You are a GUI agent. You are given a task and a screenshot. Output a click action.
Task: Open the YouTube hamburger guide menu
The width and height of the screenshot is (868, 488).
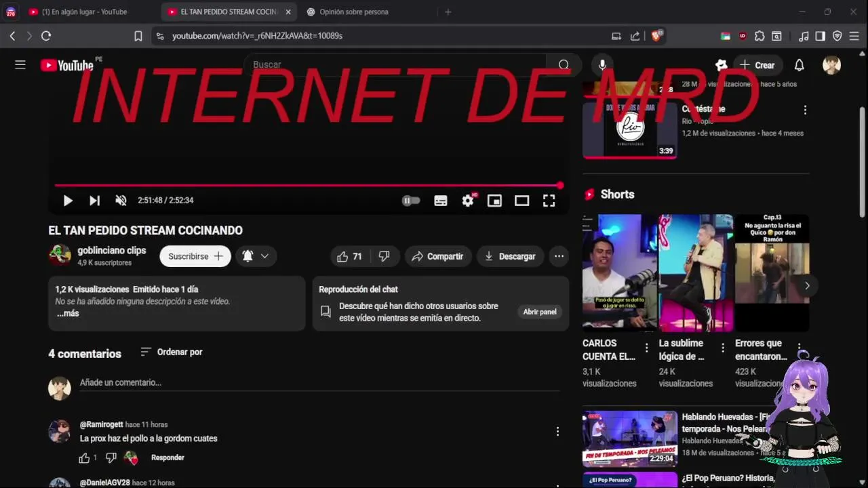(x=20, y=64)
